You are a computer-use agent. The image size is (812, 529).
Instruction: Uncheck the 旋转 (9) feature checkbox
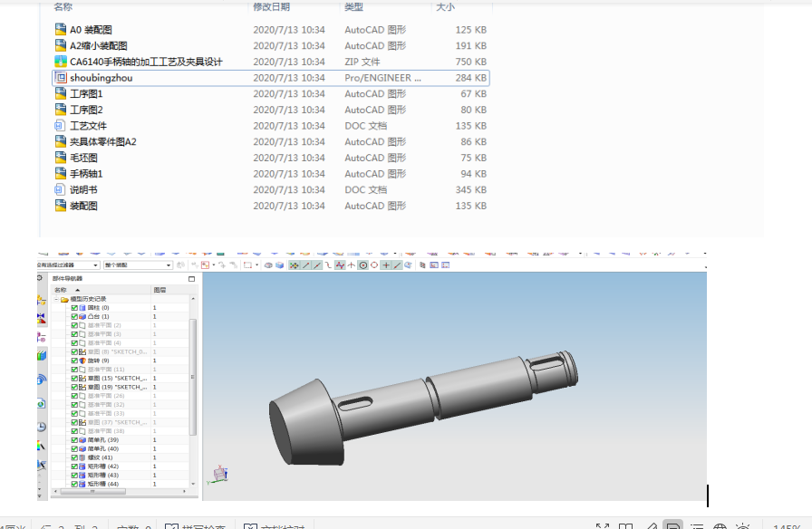(72, 361)
